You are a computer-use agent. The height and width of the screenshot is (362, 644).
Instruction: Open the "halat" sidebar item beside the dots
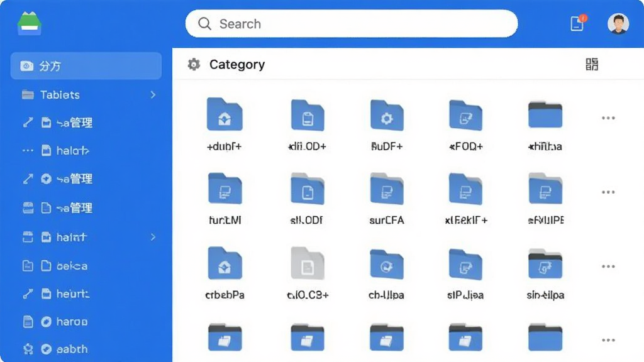86,151
